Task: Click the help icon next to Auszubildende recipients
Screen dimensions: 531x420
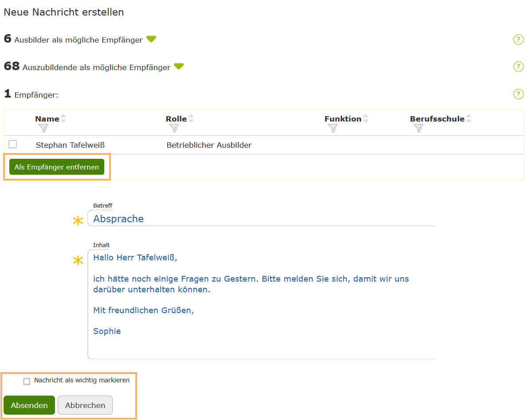Action: coord(518,67)
